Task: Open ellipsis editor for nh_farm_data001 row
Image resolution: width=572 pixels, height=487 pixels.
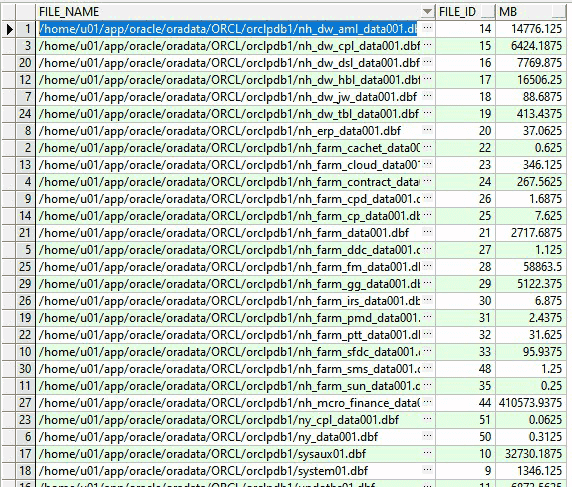Action: (428, 233)
